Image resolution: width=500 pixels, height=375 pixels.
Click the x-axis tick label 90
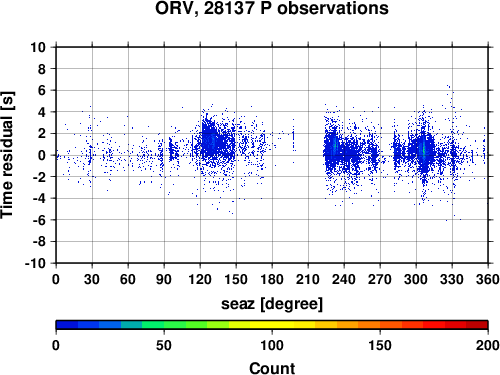164,279
